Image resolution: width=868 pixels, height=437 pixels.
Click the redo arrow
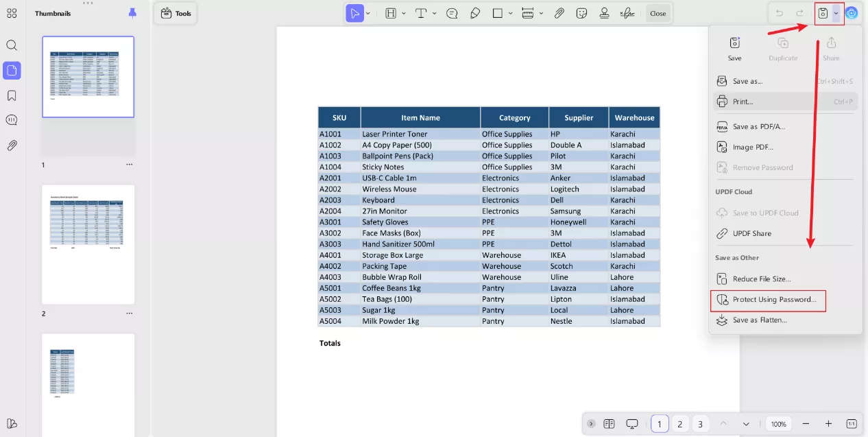pyautogui.click(x=799, y=13)
